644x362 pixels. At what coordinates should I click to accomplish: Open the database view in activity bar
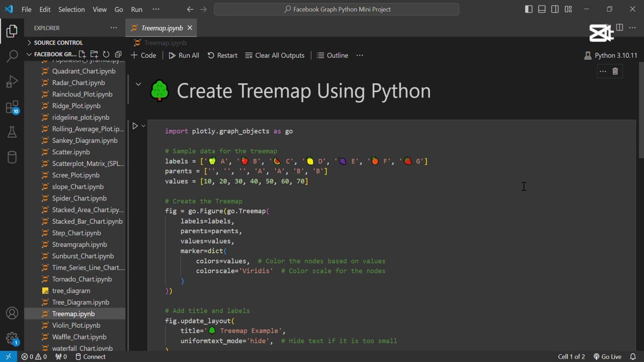12,157
